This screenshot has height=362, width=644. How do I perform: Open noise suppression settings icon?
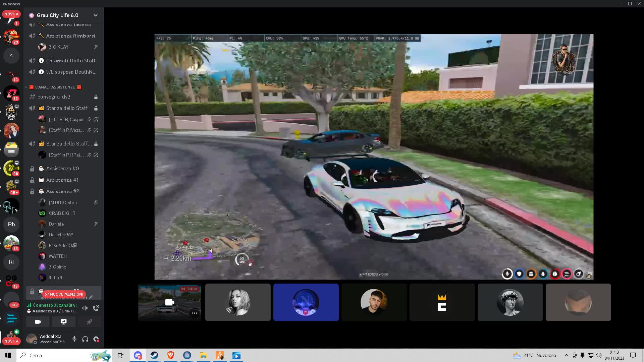coord(85,308)
